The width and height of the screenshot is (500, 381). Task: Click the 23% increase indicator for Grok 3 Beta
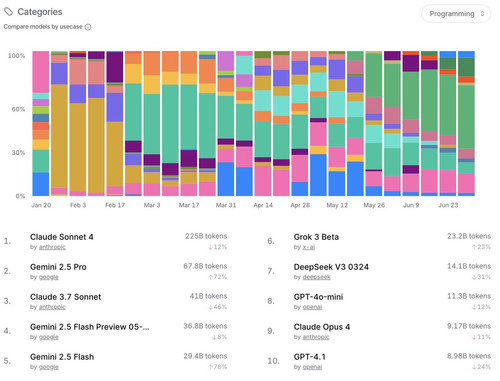[x=481, y=247]
